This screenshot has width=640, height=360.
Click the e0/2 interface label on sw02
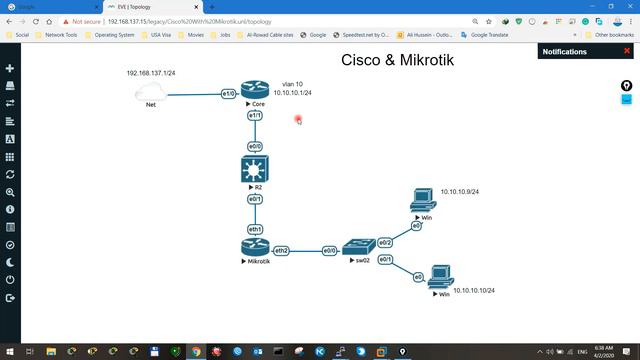pyautogui.click(x=385, y=243)
